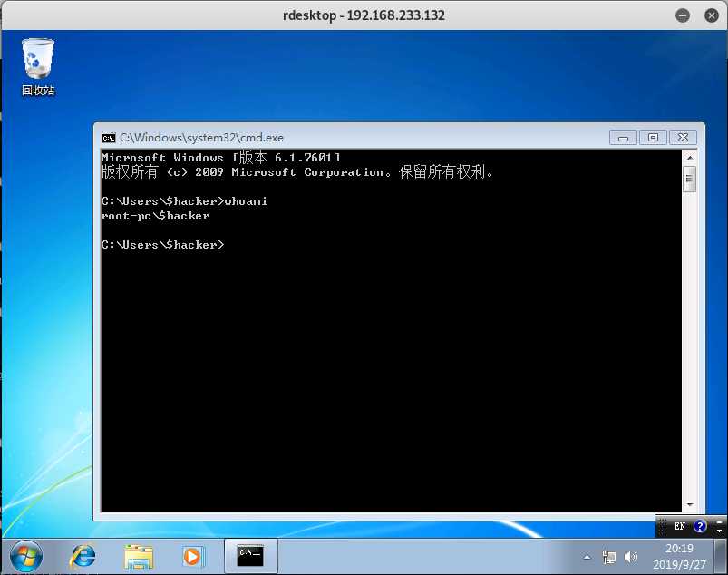Launch Windows Media Player from the taskbar
728x575 pixels.
192,557
